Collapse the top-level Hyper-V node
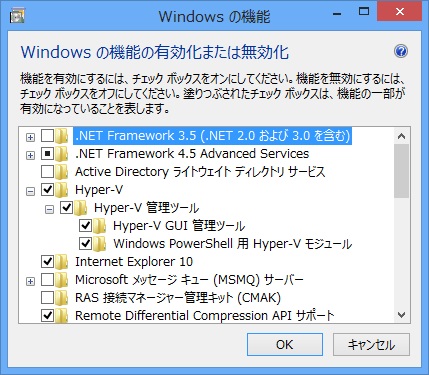Image resolution: width=429 pixels, height=375 pixels. (30, 191)
